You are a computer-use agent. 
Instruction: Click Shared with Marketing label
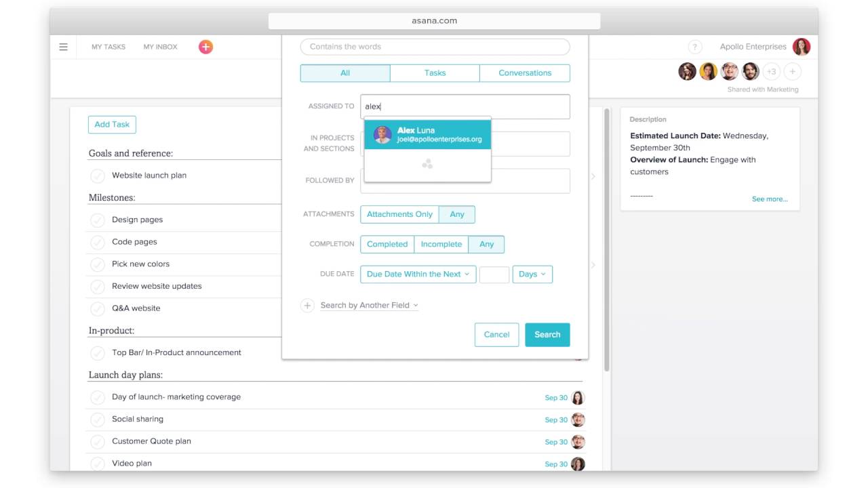[x=763, y=89]
